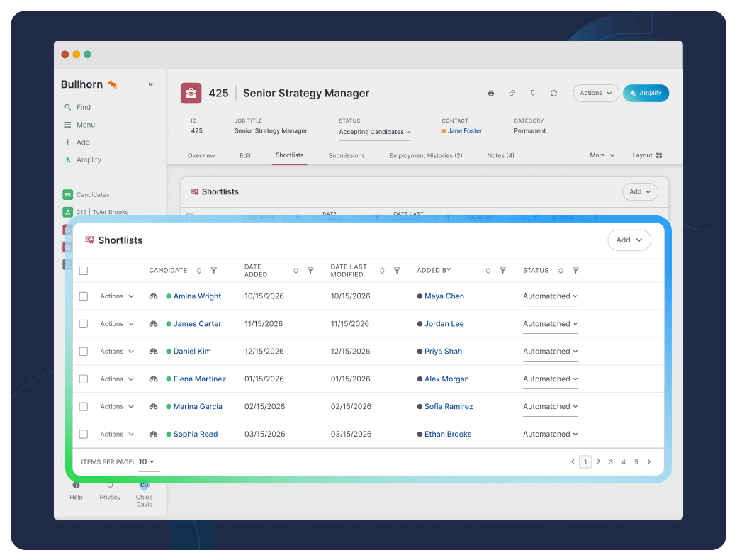This screenshot has height=560, width=737.
Task: Switch to the Submissions tab
Action: 347,156
